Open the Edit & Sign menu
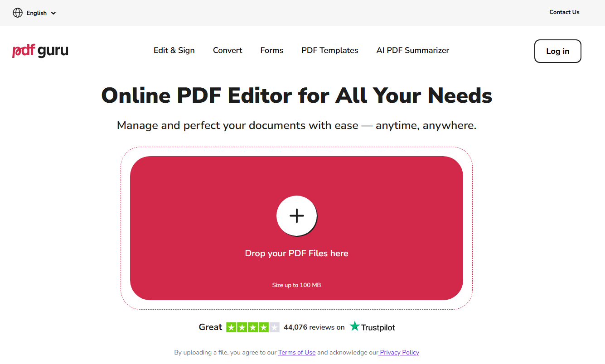Screen dimensions: 605x364 [174, 50]
